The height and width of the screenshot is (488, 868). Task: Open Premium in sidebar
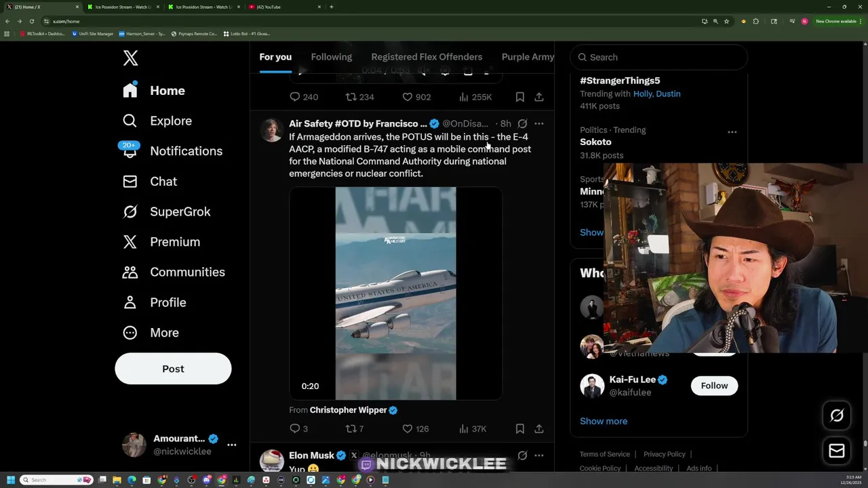click(x=161, y=241)
